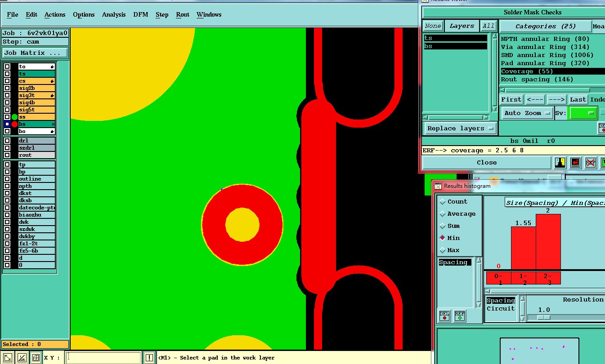Image resolution: width=605 pixels, height=364 pixels.
Task: Toggle the display checkbox for the sig2b layer
Action: (7, 88)
